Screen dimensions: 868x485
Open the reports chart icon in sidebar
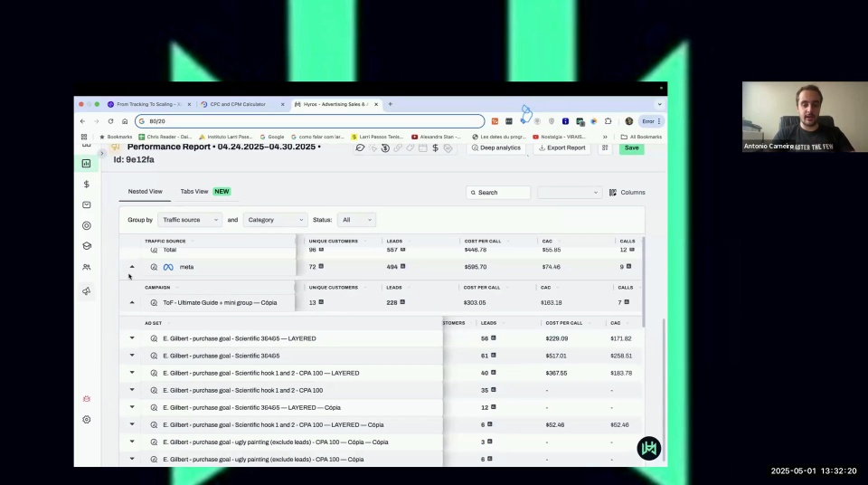tap(87, 164)
